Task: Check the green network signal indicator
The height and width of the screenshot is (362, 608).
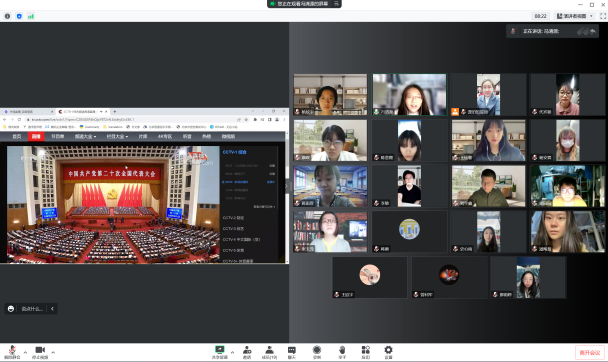Action: tap(31, 16)
